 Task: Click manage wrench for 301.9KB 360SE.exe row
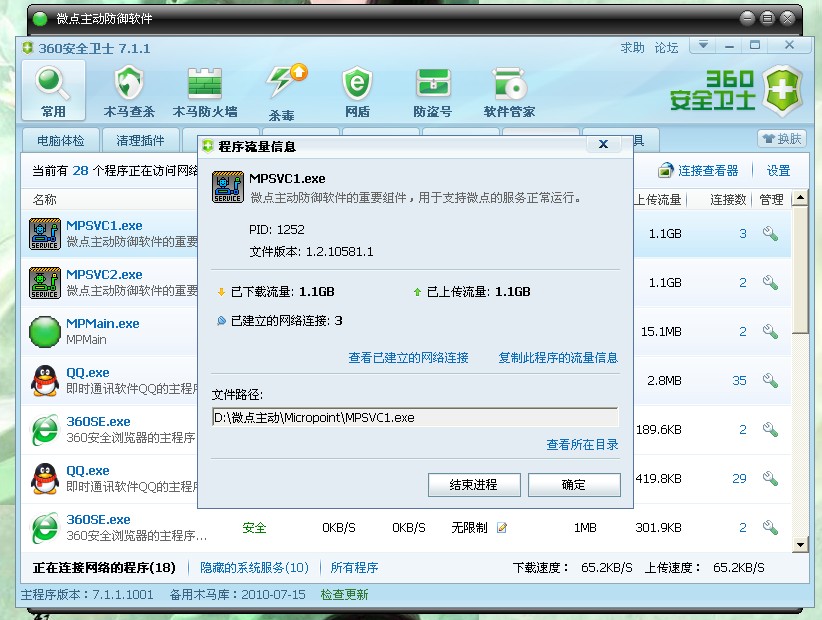tap(770, 528)
